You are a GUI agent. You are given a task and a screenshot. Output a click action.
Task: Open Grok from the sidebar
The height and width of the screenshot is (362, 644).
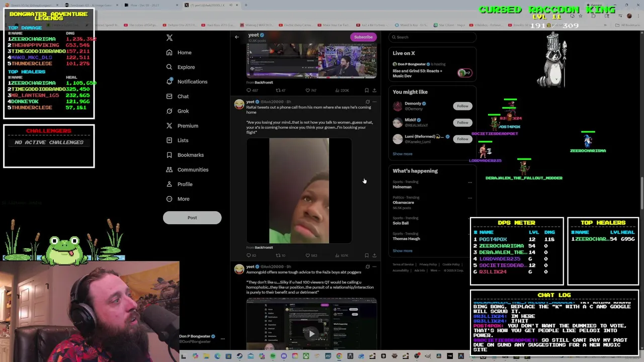(178, 111)
